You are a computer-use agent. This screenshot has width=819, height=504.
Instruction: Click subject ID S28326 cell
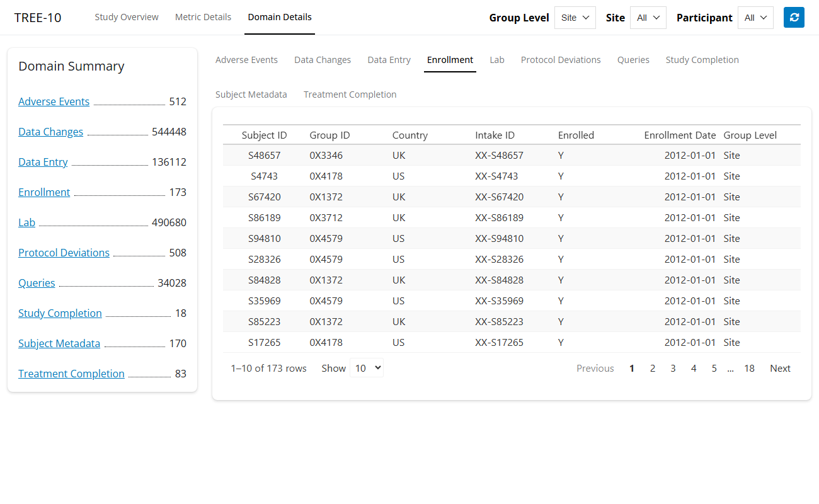tap(264, 259)
